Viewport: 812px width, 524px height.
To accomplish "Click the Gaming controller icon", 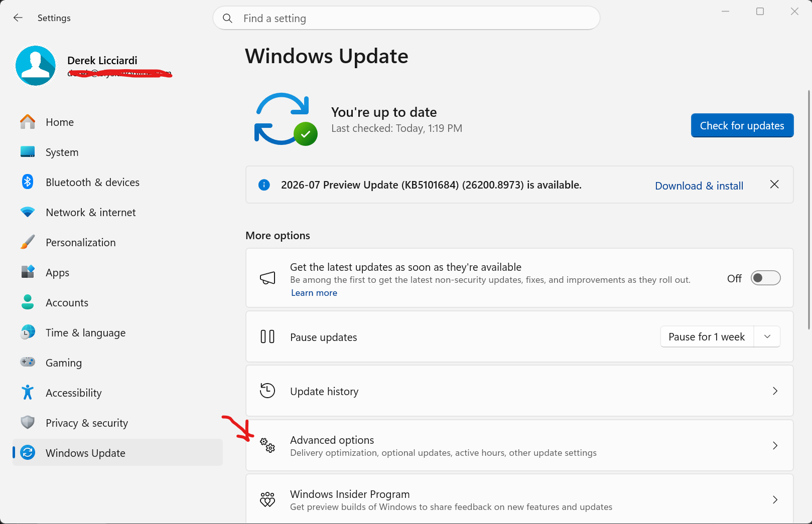I will pos(28,362).
